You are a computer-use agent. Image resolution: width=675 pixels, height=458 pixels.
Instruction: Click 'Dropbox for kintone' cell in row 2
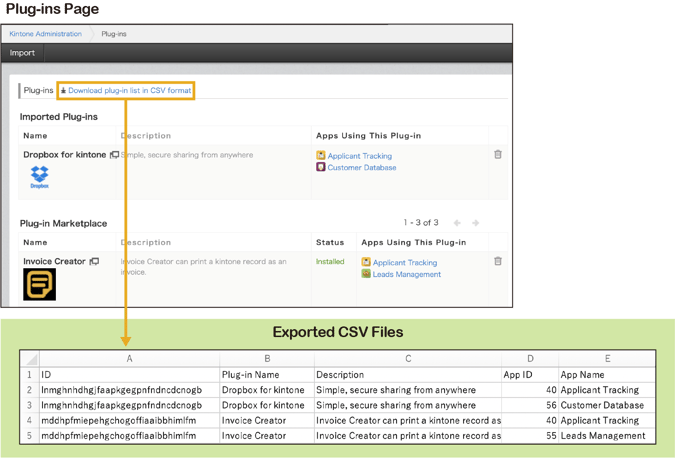pos(267,390)
